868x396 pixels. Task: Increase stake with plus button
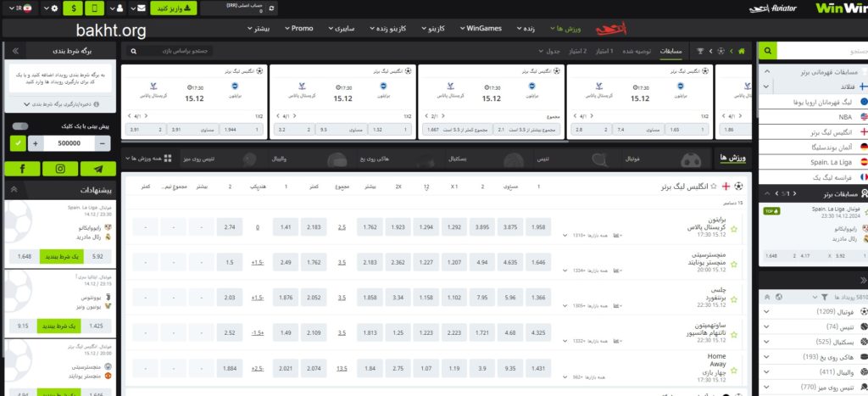coord(36,143)
